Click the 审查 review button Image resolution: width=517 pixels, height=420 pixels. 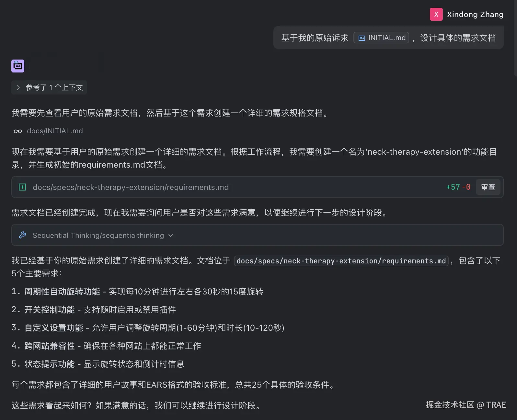click(488, 187)
